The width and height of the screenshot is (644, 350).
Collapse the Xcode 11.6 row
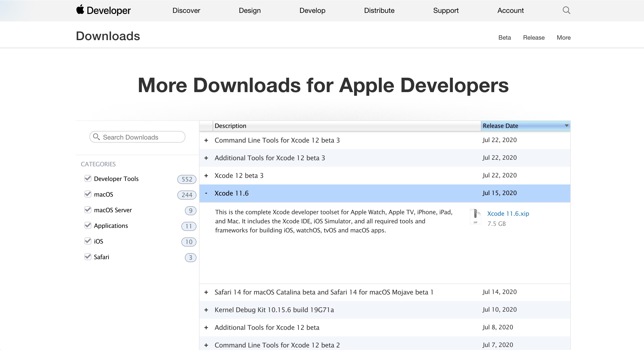pos(206,193)
